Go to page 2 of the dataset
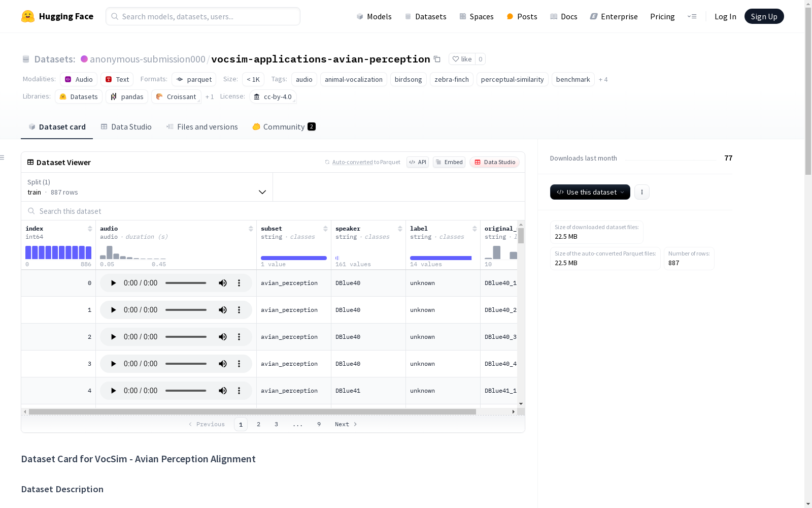 [x=258, y=424]
